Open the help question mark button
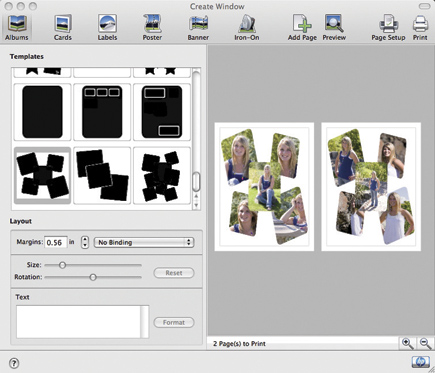435x373 pixels. pos(14,363)
